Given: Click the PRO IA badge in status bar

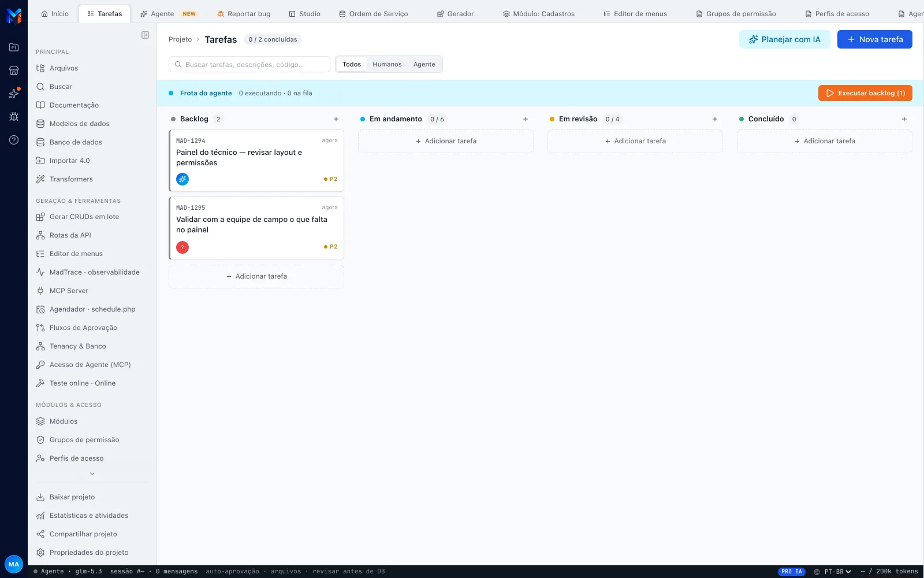Looking at the screenshot, I should click(792, 572).
